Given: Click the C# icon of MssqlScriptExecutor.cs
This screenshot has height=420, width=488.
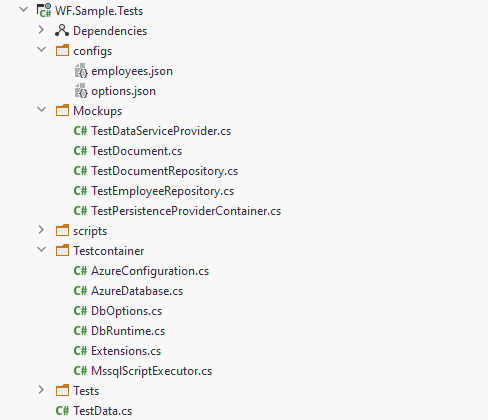Looking at the screenshot, I should 80,371.
